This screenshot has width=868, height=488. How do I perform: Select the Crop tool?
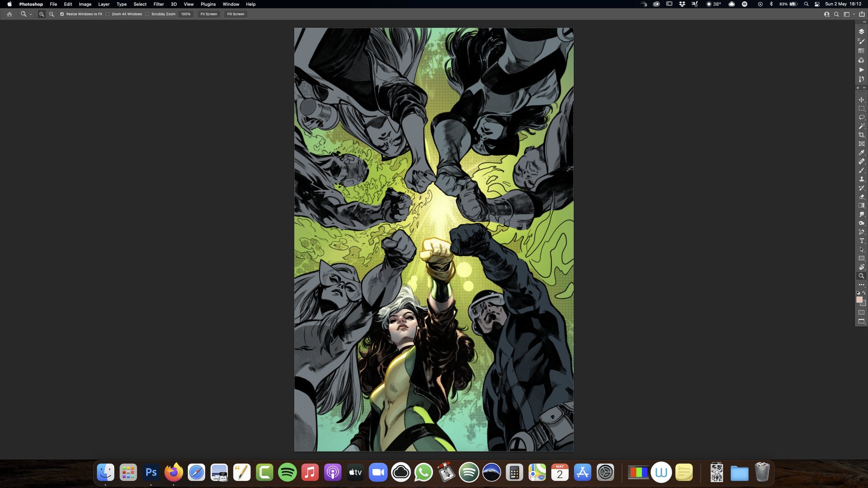(861, 135)
